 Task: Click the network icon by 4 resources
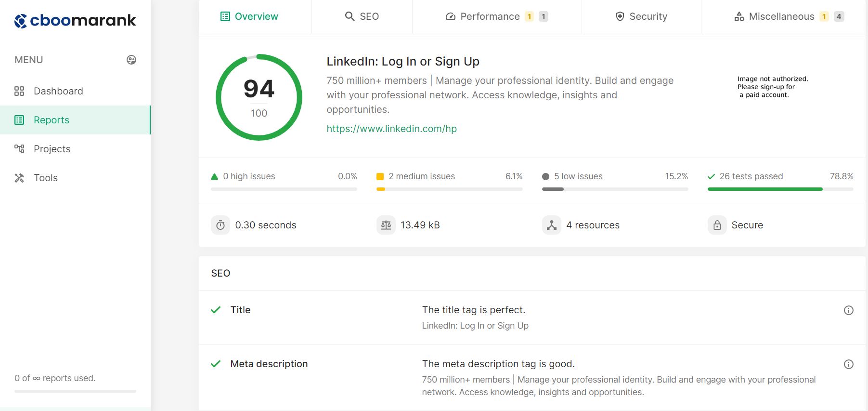pos(552,225)
